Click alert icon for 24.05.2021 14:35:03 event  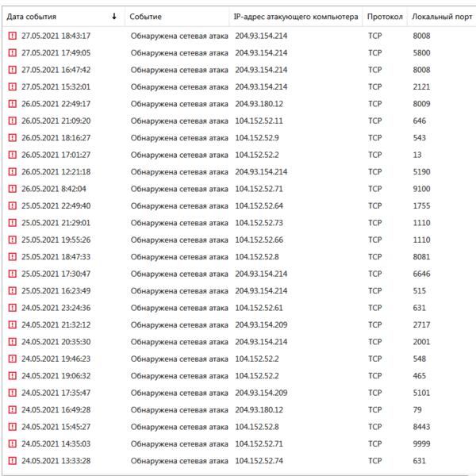coord(12,443)
